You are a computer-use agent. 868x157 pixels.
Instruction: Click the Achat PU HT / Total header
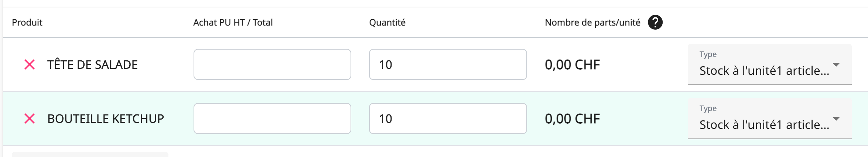[x=233, y=23]
